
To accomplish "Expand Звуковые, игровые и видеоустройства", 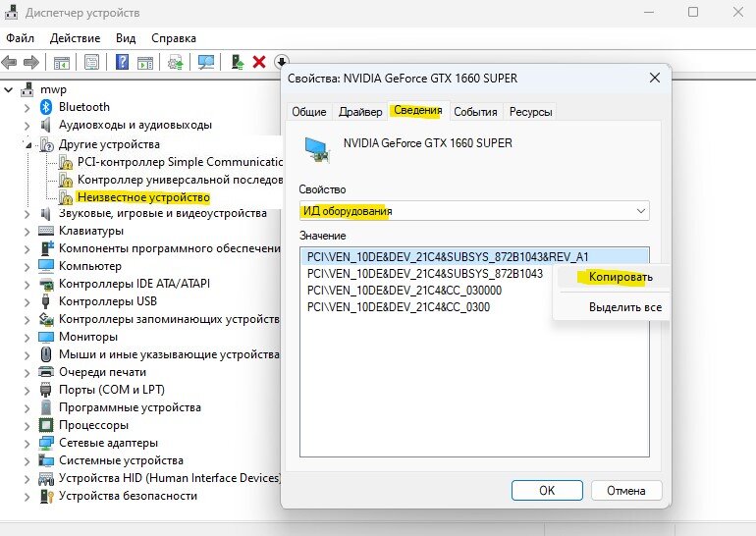I will (x=27, y=214).
